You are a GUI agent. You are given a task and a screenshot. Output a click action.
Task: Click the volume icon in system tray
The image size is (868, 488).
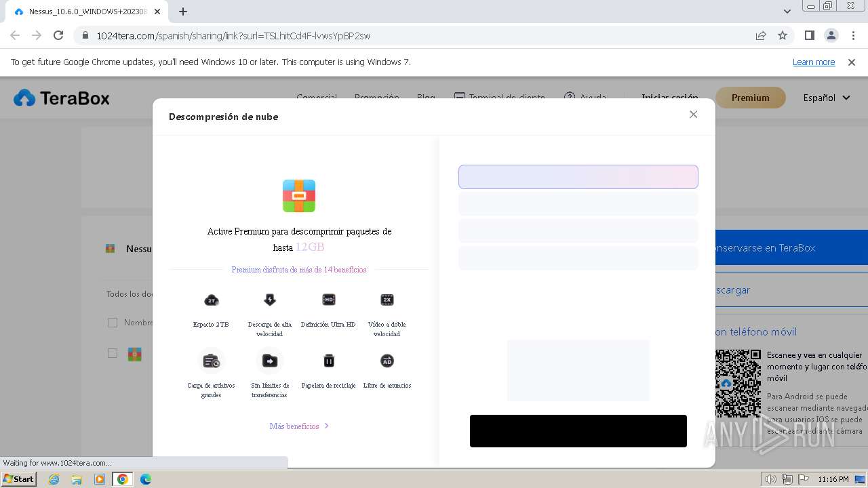click(771, 479)
